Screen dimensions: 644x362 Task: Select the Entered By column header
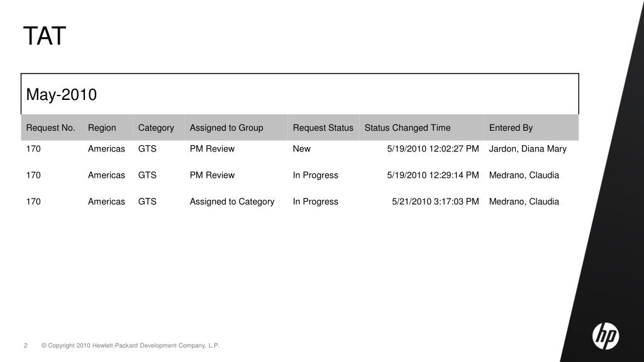(511, 128)
